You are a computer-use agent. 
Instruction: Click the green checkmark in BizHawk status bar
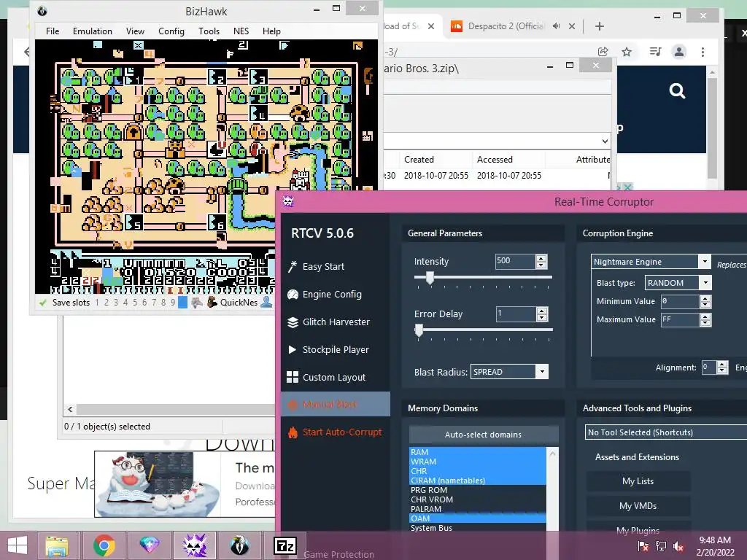43,303
